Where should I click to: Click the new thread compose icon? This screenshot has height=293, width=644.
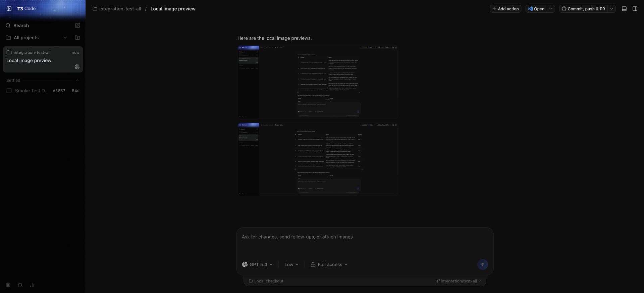pos(77,26)
